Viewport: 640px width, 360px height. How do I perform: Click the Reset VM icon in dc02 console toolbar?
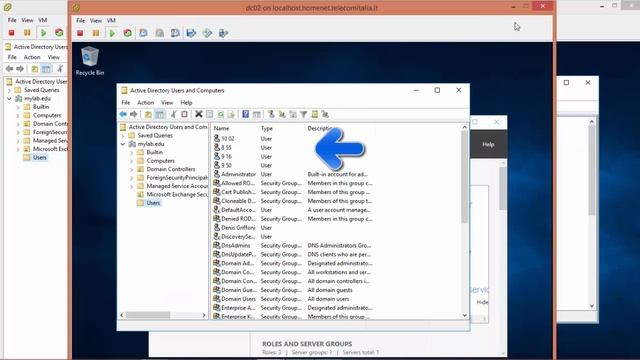[x=128, y=33]
